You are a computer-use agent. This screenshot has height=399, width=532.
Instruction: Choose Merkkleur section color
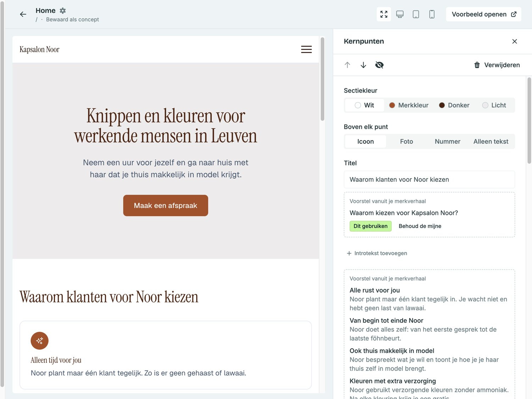pos(409,105)
